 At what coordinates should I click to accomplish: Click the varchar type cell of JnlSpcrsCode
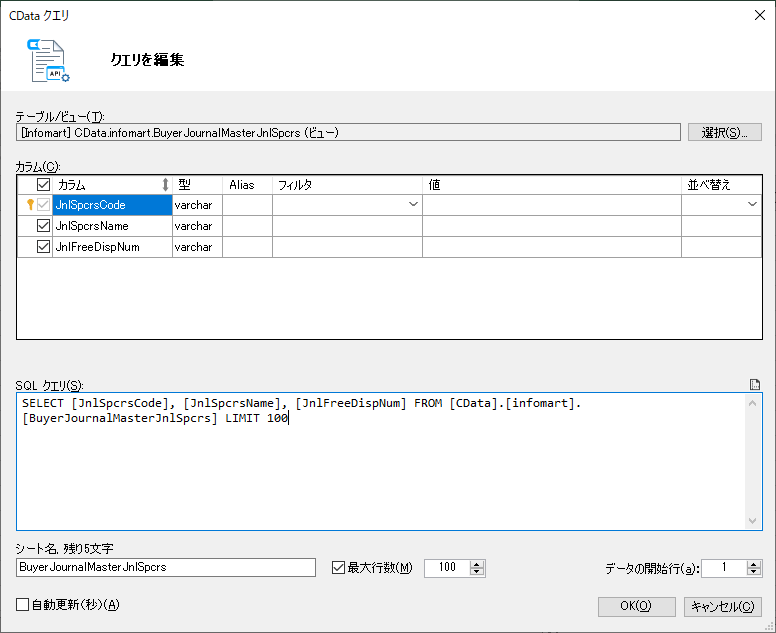pyautogui.click(x=197, y=204)
